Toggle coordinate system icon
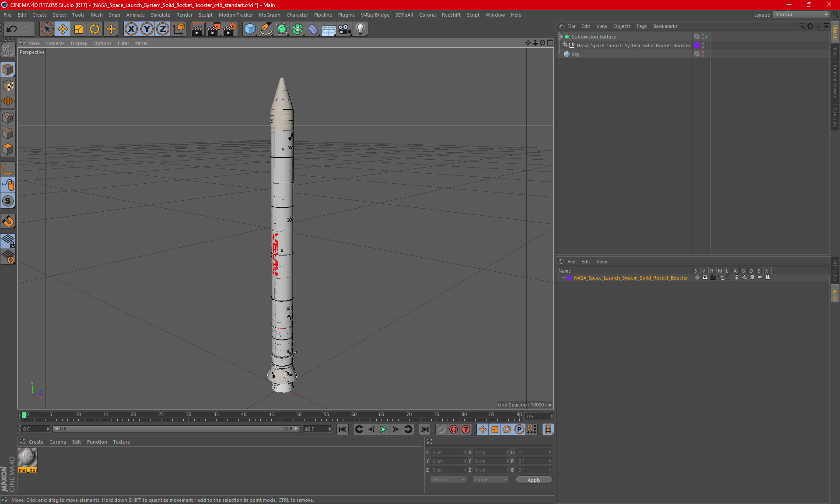The height and width of the screenshot is (504, 840). point(178,29)
